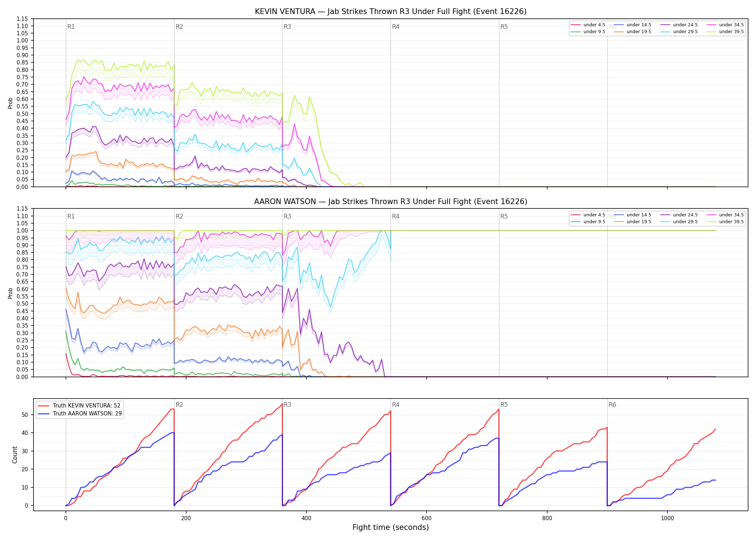The image size is (756, 540).
Task: Click R5 round marker in Count chart
Action: [504, 405]
